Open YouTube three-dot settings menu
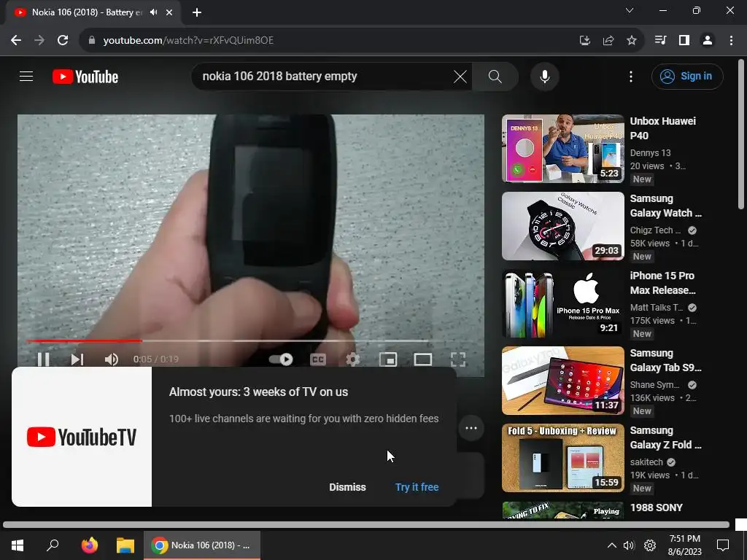747x560 pixels. click(631, 76)
